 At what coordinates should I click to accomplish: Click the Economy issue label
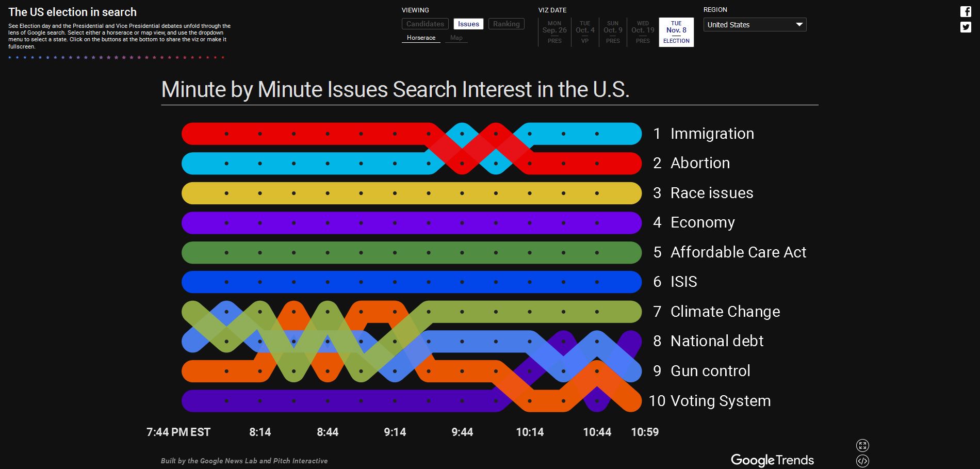pos(703,222)
